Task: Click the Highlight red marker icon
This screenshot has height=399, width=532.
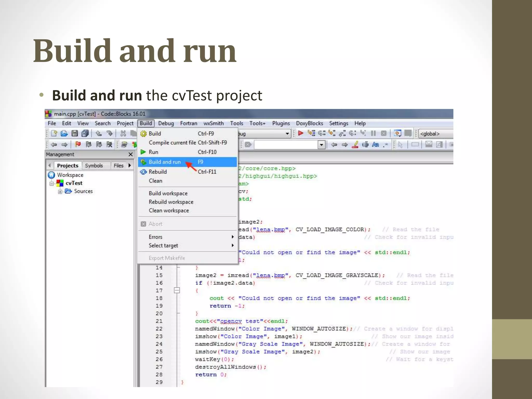Action: point(355,144)
